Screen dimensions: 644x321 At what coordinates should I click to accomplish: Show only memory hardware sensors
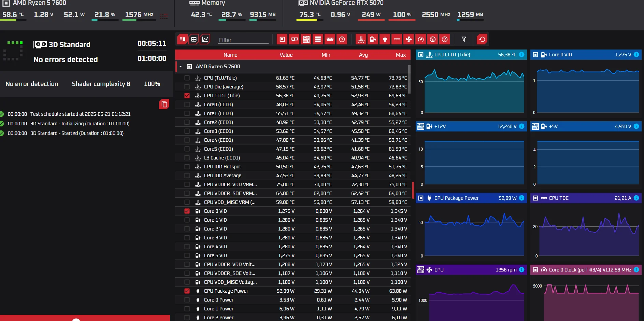[330, 40]
